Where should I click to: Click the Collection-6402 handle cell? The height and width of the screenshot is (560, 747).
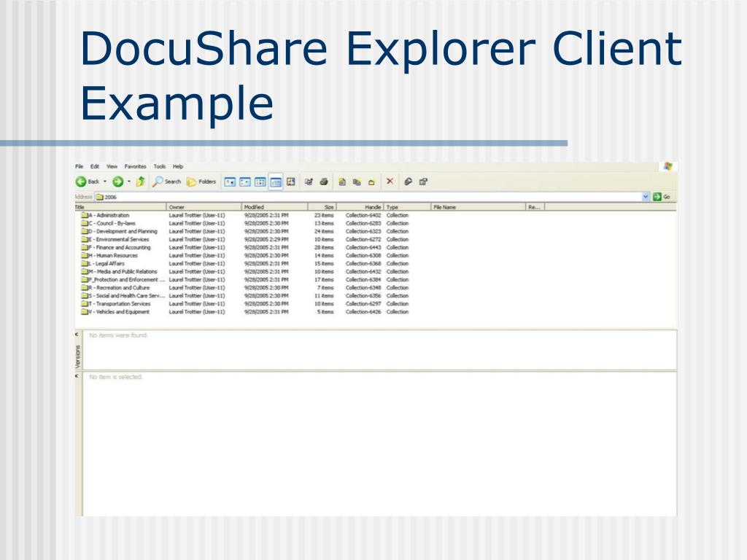363,215
